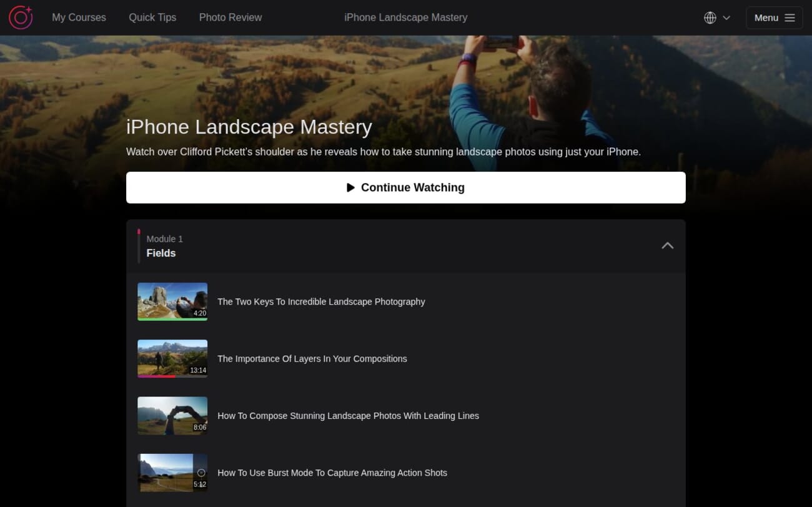Open Quick Tips
The image size is (812, 507).
pyautogui.click(x=152, y=17)
